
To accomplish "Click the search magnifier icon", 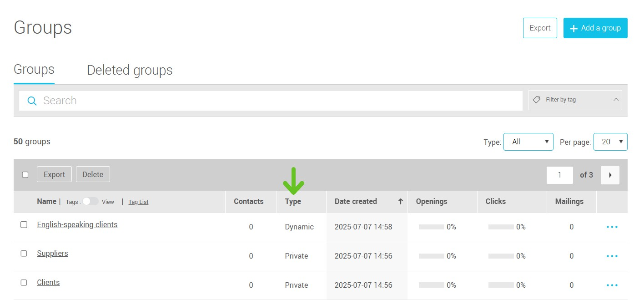I will (32, 101).
